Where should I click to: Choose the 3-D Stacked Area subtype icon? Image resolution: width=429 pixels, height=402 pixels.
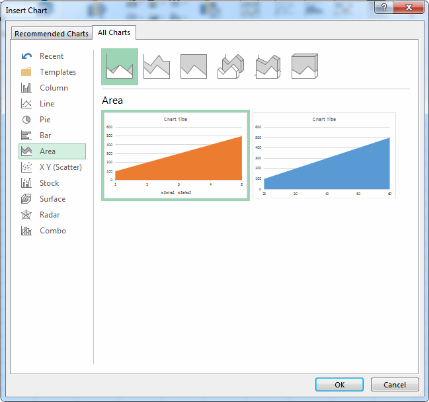coord(268,66)
